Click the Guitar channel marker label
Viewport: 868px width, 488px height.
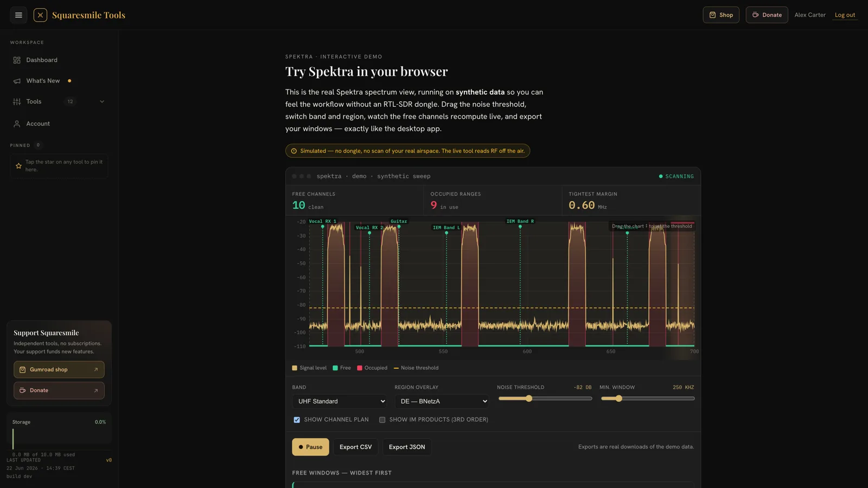point(399,221)
